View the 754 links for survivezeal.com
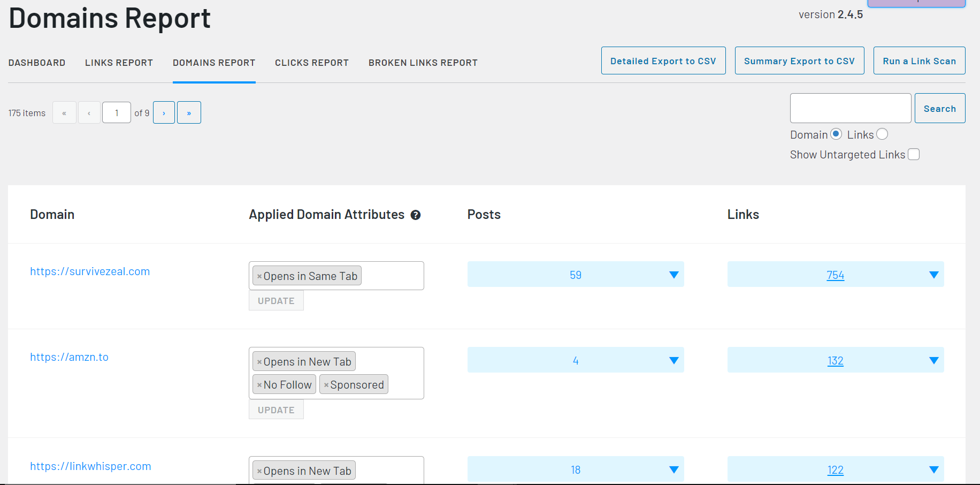 [x=836, y=275]
